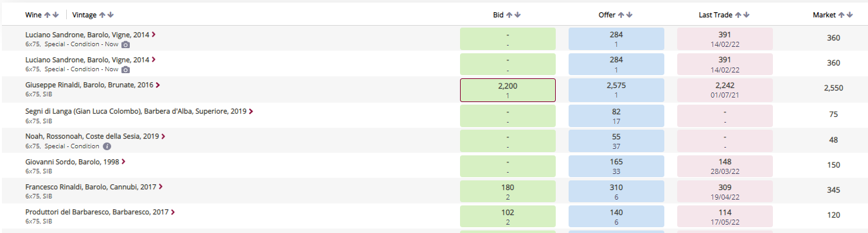Viewport: 868px width, 233px height.
Task: Click offer 140 for Produttori del Barbaresco
Action: pyautogui.click(x=616, y=217)
